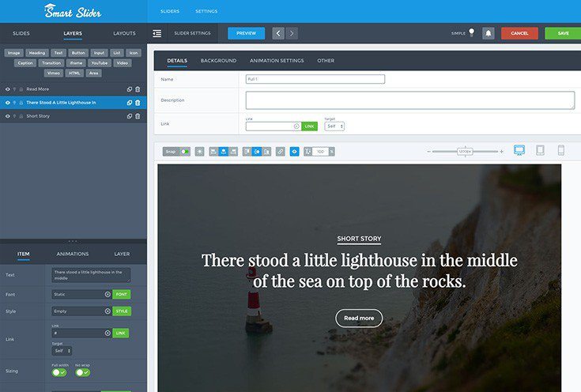Toggle the Full width sizing switch
Viewport: 581px width, 392px height.
tap(59, 372)
